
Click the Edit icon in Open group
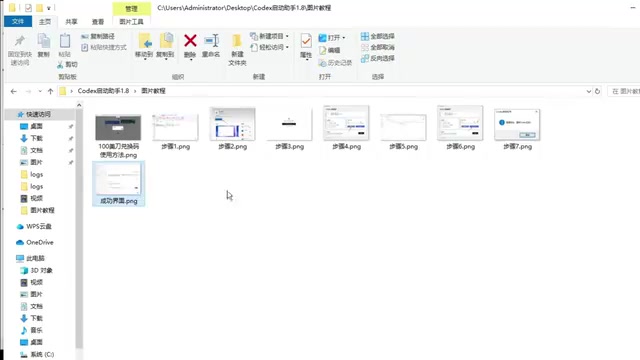point(322,50)
